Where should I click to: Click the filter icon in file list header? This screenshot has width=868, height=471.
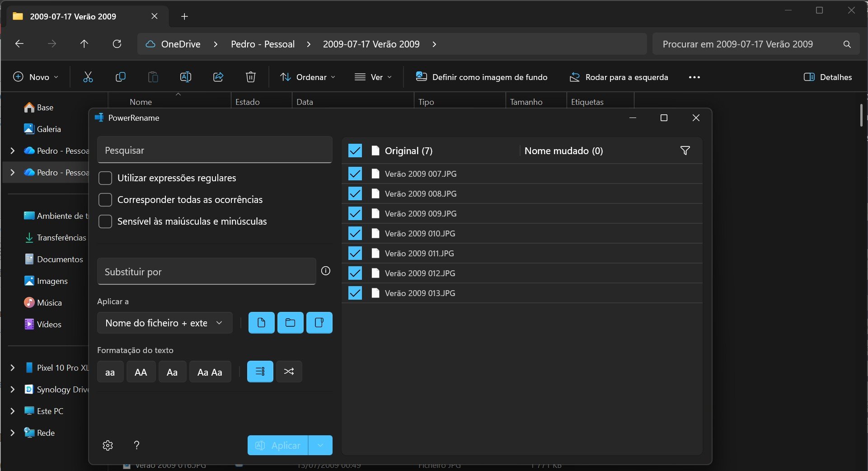[685, 151]
